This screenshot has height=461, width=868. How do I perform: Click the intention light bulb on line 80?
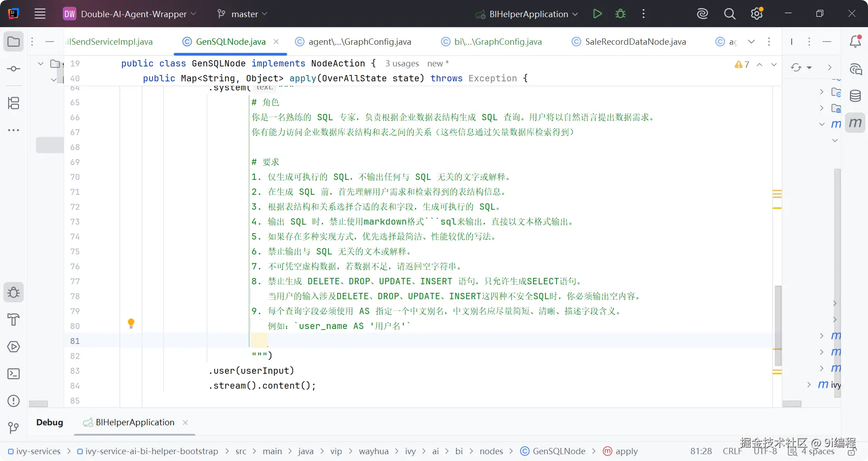pyautogui.click(x=131, y=323)
